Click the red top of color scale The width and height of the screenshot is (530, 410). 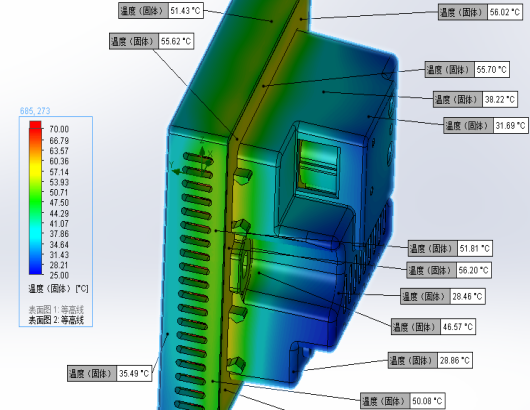point(35,124)
